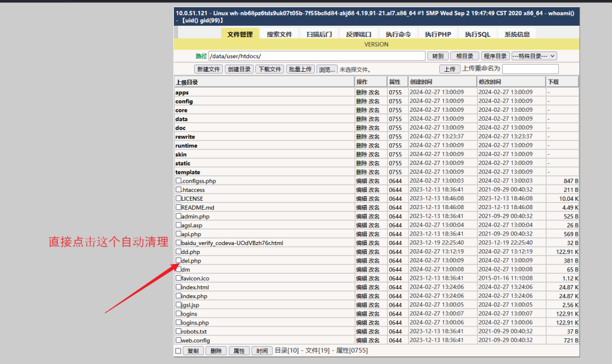Open the 搜索文件 tab
The image size is (612, 364).
click(x=280, y=34)
